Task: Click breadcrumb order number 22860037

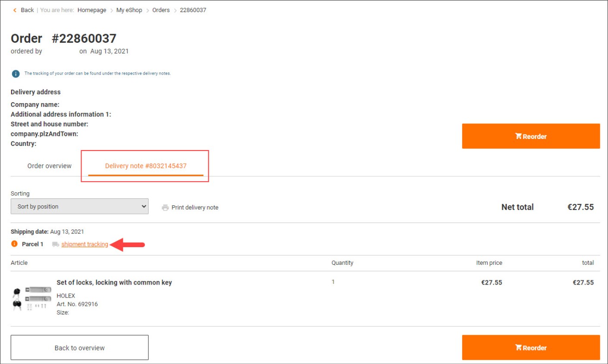Action: pyautogui.click(x=193, y=10)
